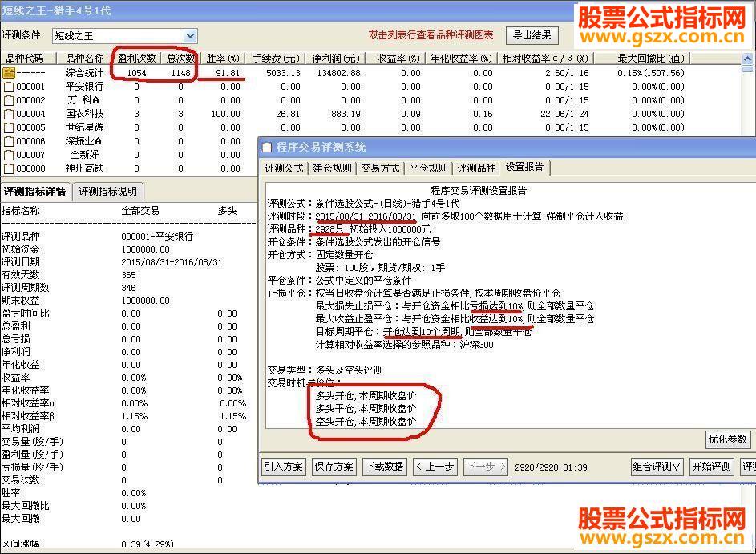The width and height of the screenshot is (756, 554).
Task: Go back with 上一步 button
Action: [435, 467]
